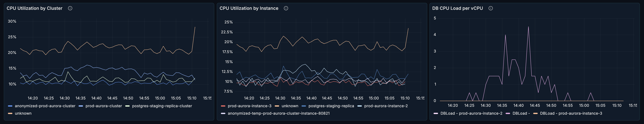Open CPU Utilization by Cluster panel title menu

(x=34, y=8)
